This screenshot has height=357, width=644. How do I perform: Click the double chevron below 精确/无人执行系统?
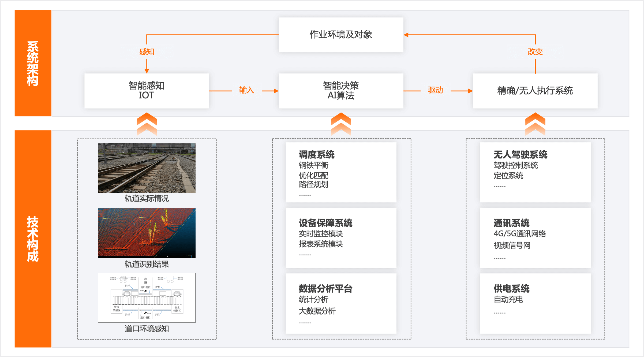coord(535,124)
